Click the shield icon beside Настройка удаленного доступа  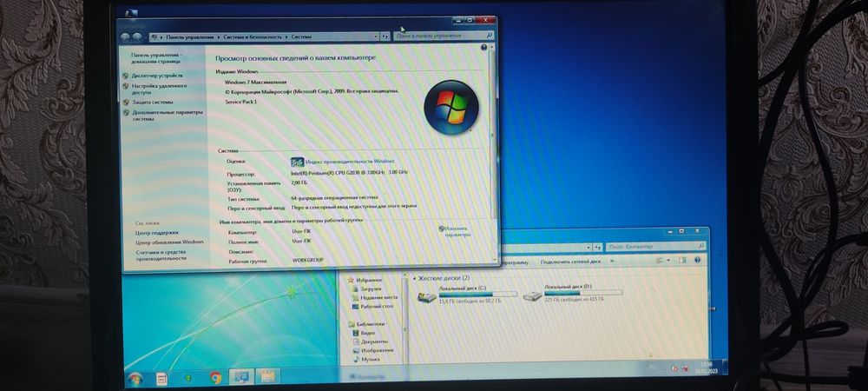[126, 86]
